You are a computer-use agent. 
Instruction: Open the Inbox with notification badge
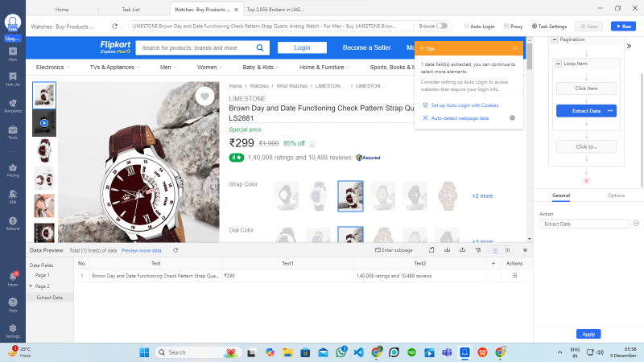(x=13, y=278)
